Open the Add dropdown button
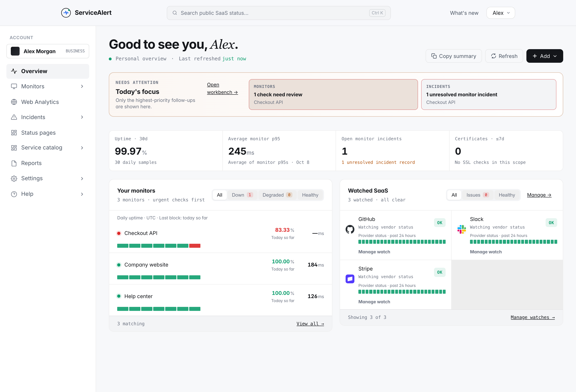The image size is (576, 392). (545, 56)
